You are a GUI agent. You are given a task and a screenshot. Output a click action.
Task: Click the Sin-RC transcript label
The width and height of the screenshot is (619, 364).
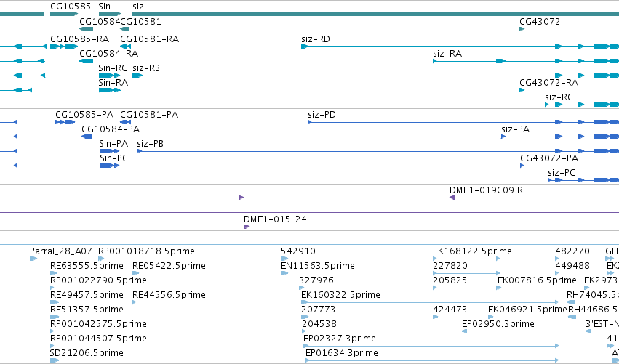click(113, 68)
